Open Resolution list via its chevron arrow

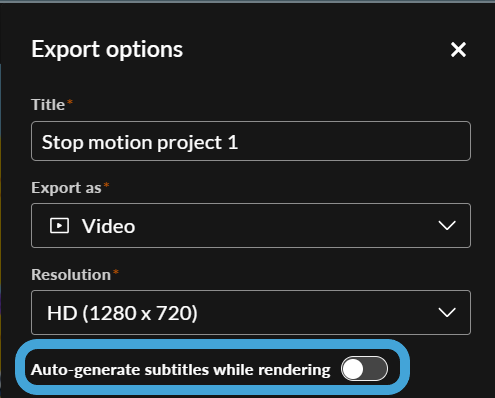click(x=447, y=313)
